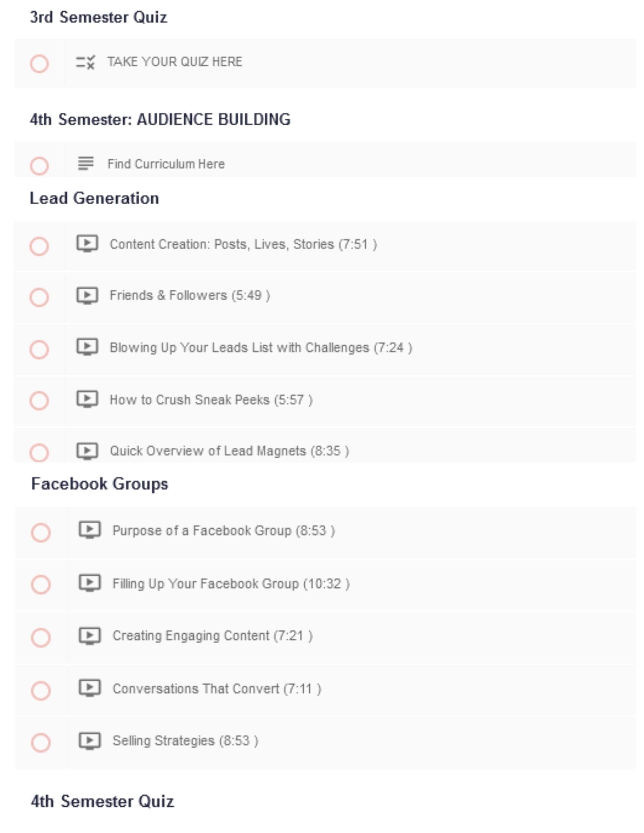Select 4th Semester: AUDIENCE BUILDING heading
The width and height of the screenshot is (644, 833).
coord(160,119)
